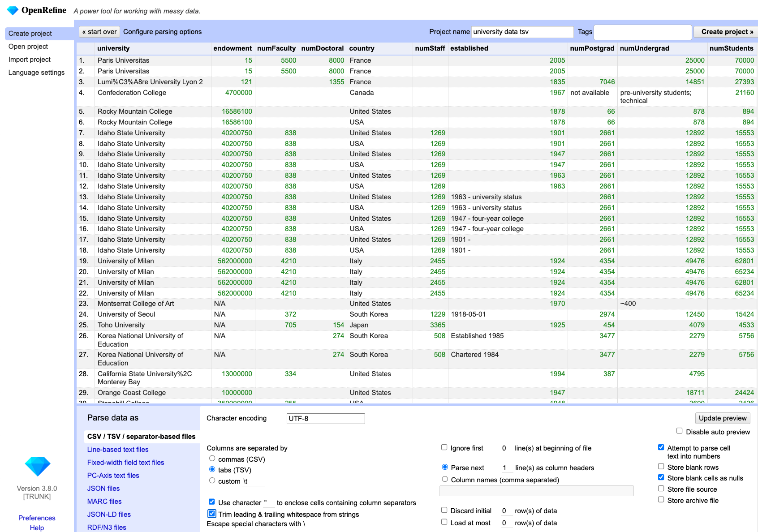The height and width of the screenshot is (532, 758).
Task: Select custom separator radio button
Action: pos(212,481)
